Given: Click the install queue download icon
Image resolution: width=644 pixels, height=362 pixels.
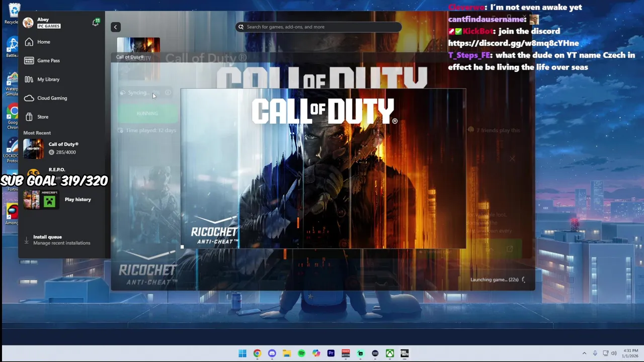Looking at the screenshot, I should 27,240.
